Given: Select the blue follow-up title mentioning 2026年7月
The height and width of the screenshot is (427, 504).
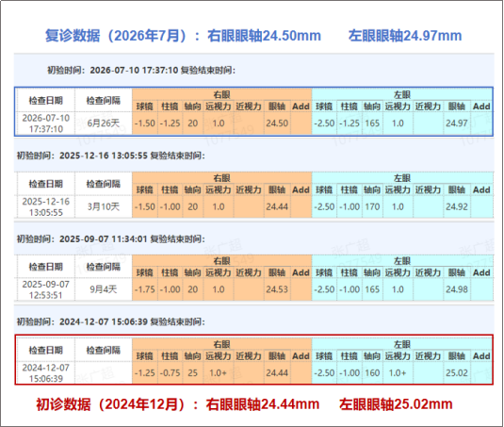Looking at the screenshot, I should (x=253, y=36).
